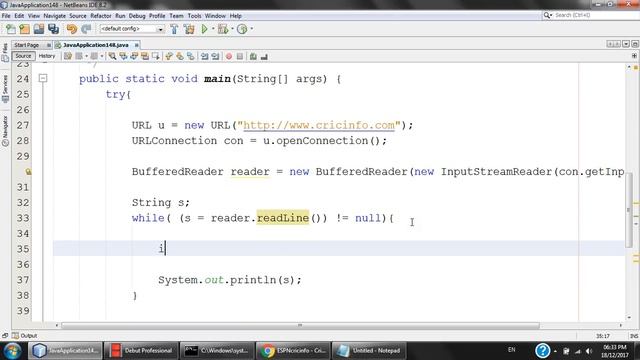Click the greyed Redo arrow icon
The image size is (640, 360).
86,29
